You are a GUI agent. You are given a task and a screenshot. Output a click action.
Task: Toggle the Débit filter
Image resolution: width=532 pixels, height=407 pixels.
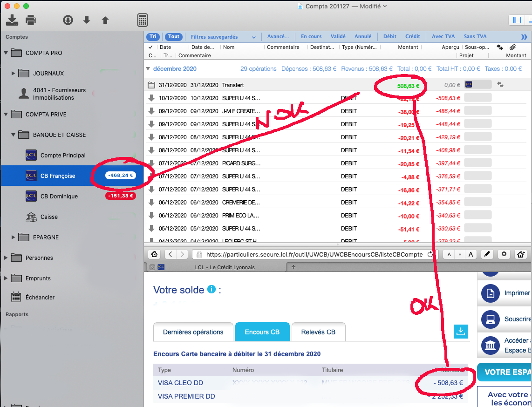pyautogui.click(x=389, y=36)
